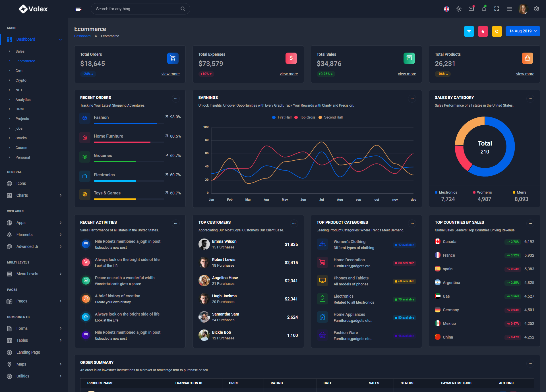The image size is (546, 392).
Task: Click view more under Total Orders
Action: [170, 74]
